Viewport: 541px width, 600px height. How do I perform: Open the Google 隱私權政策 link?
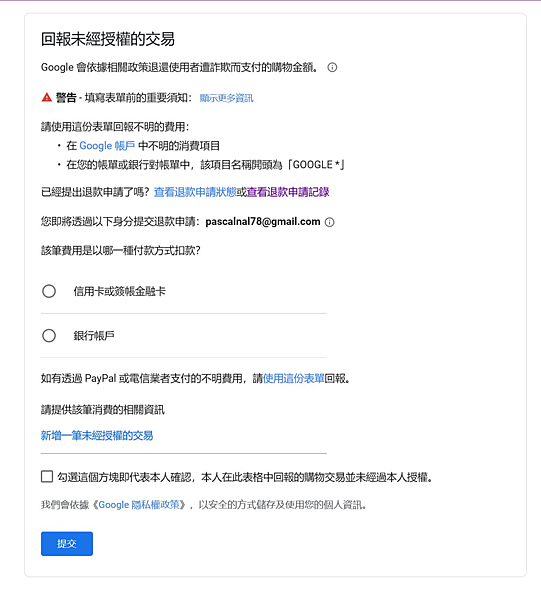pos(139,505)
